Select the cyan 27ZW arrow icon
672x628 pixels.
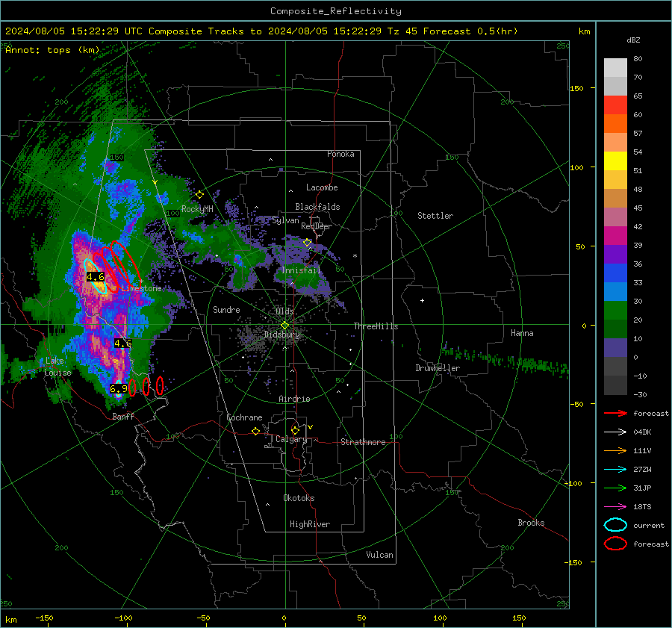pyautogui.click(x=615, y=470)
